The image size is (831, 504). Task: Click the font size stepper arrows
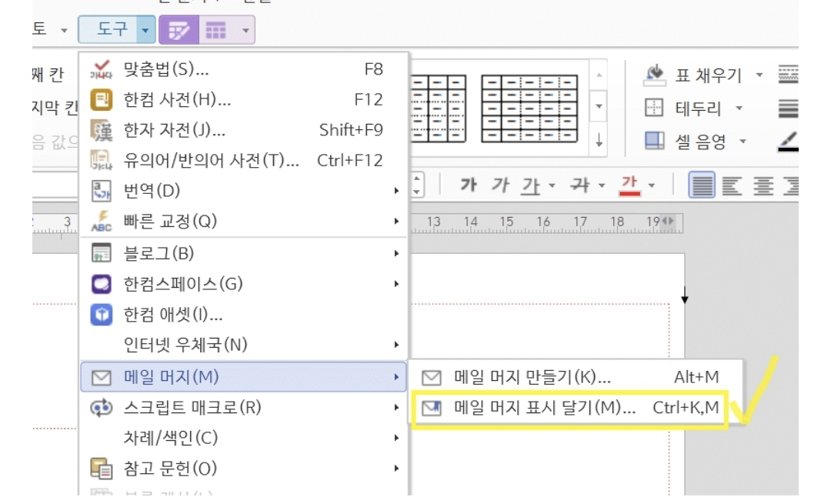pyautogui.click(x=417, y=185)
